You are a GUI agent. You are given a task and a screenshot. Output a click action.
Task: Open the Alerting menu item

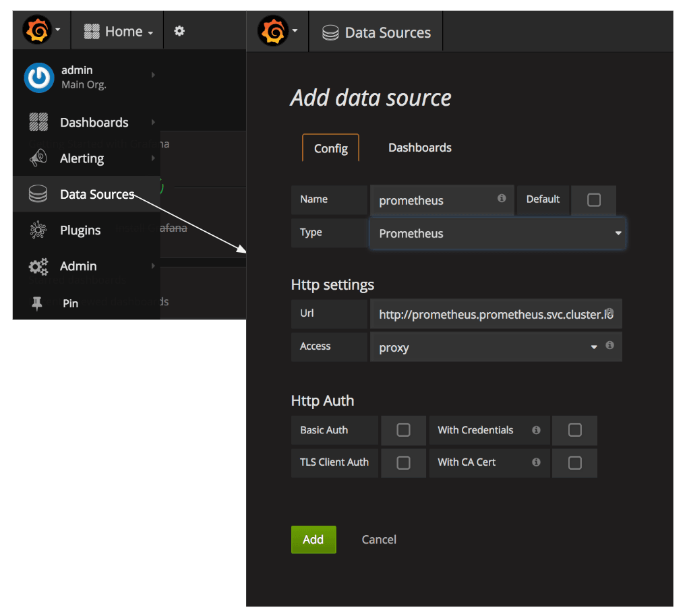coord(86,158)
